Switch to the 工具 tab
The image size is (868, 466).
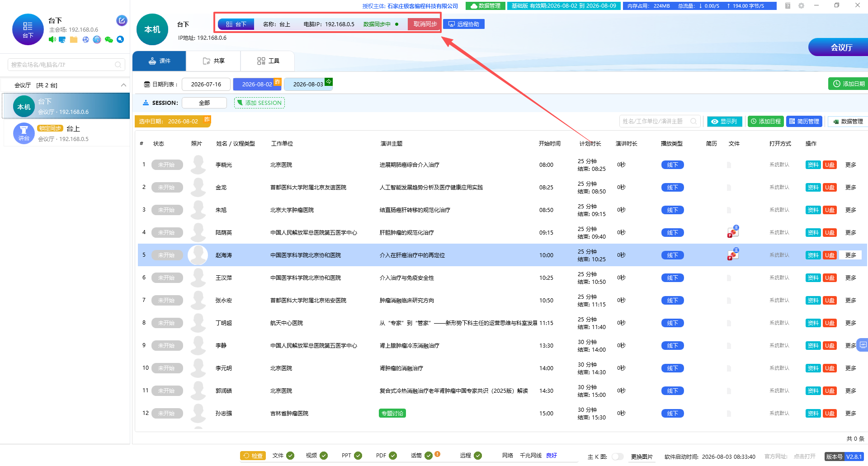[268, 61]
